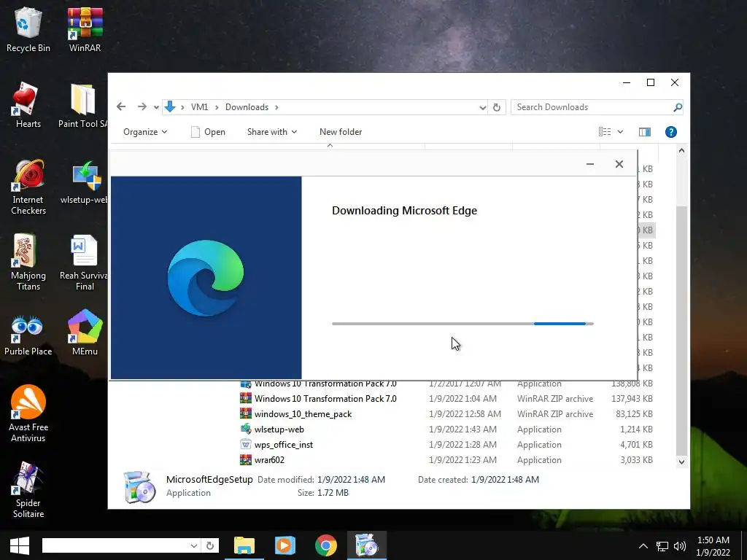Open Explorer help question mark icon

click(x=671, y=132)
